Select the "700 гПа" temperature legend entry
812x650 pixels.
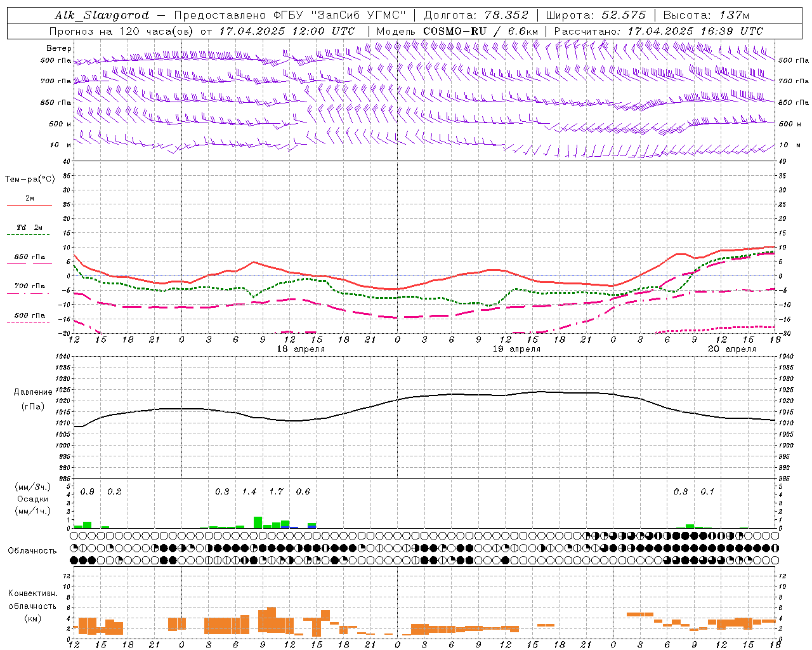pyautogui.click(x=30, y=286)
